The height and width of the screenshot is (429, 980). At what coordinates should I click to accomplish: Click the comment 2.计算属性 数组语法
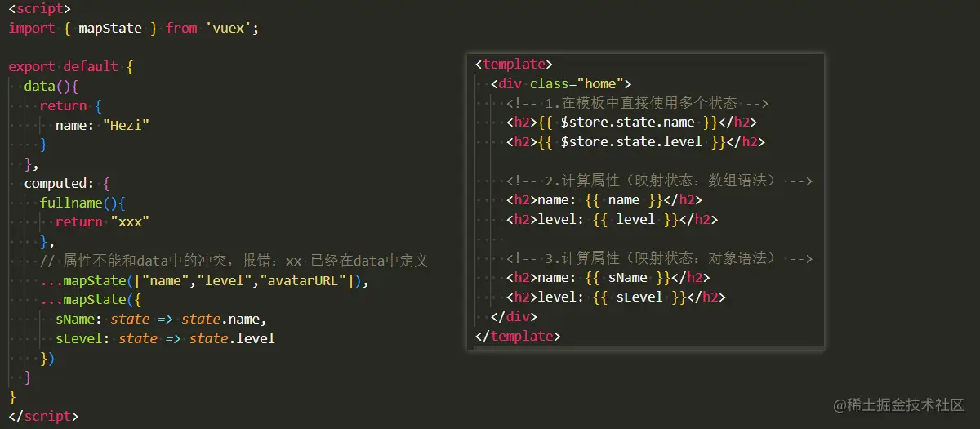660,181
